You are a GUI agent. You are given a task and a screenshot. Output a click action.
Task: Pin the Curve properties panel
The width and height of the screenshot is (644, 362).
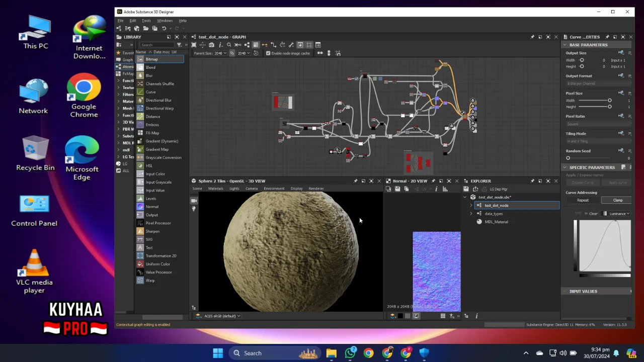coord(607,37)
